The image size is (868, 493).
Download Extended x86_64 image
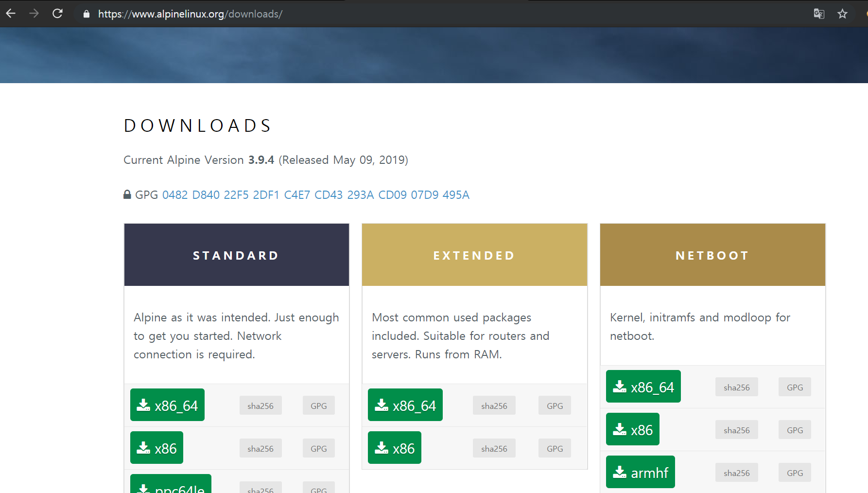[x=405, y=405]
